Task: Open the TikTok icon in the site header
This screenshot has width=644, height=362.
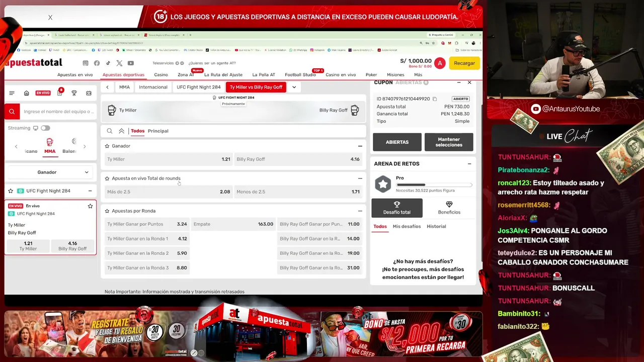Action: tap(108, 63)
